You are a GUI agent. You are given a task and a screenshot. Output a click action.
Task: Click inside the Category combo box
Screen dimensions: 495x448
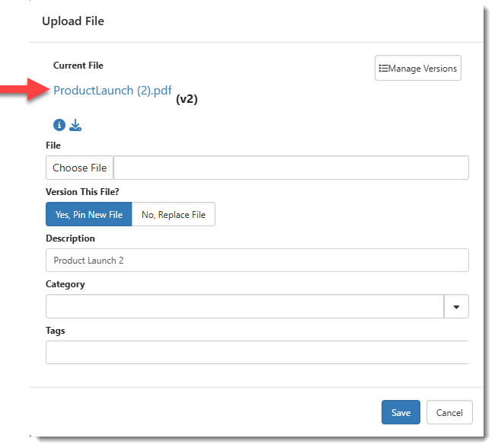pyautogui.click(x=244, y=306)
